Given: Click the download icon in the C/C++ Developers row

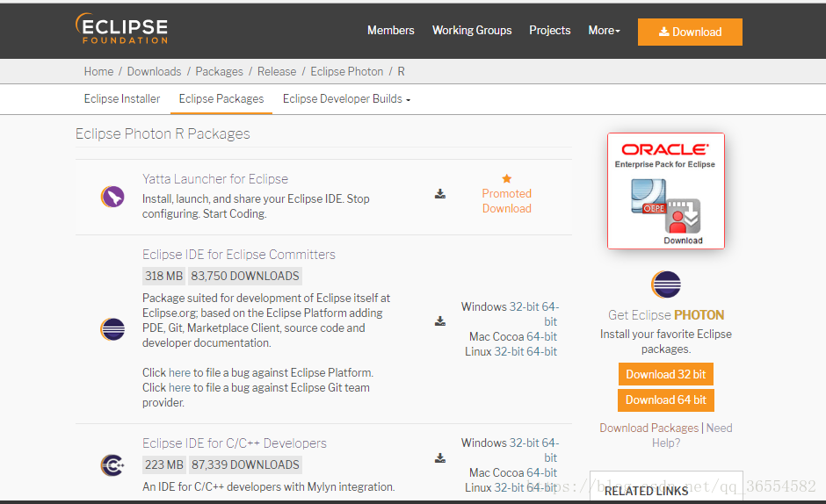Looking at the screenshot, I should pyautogui.click(x=440, y=457).
